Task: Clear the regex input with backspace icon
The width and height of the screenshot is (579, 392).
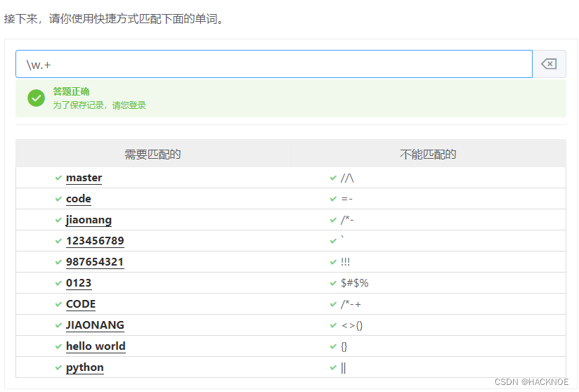Action: click(x=549, y=64)
